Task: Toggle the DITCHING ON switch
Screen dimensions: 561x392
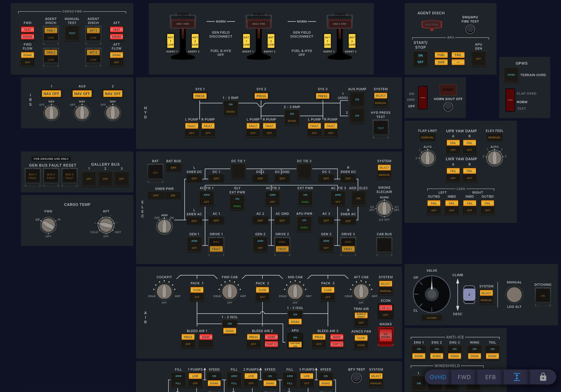Action: click(x=543, y=296)
